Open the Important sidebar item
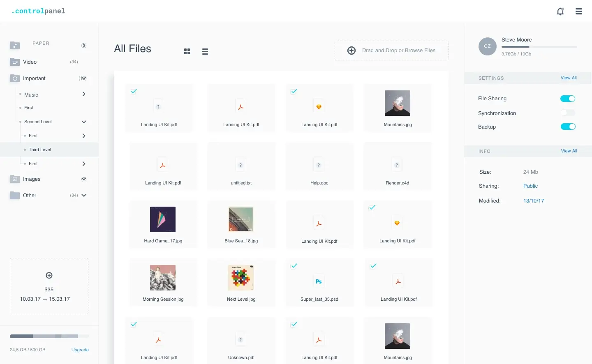The image size is (592, 364). pos(34,78)
